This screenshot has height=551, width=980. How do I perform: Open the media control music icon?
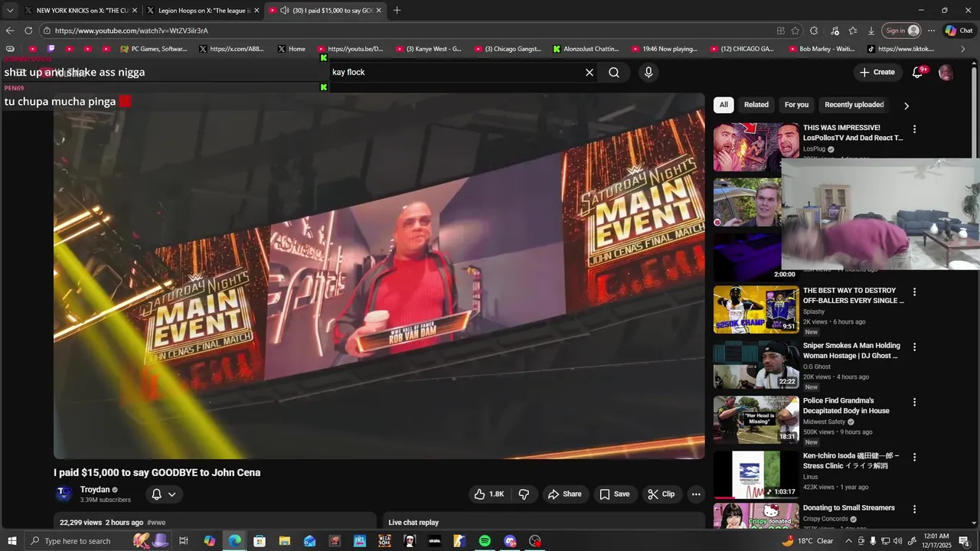[x=835, y=31]
